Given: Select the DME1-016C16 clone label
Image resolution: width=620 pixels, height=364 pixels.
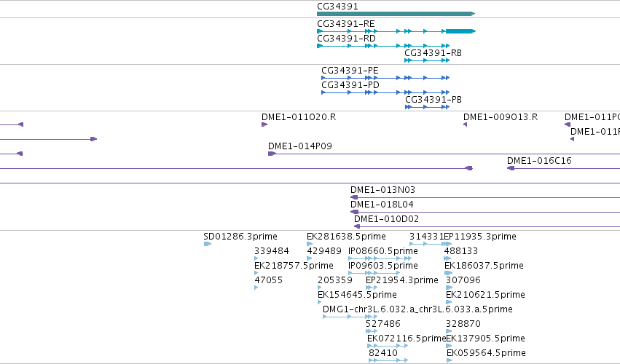Looking at the screenshot, I should point(539,161).
